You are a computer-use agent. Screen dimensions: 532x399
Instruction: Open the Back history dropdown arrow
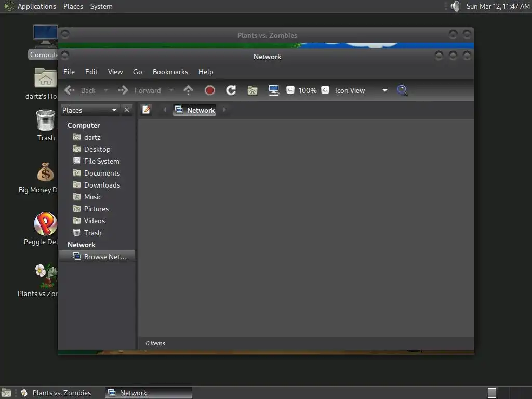coord(106,90)
